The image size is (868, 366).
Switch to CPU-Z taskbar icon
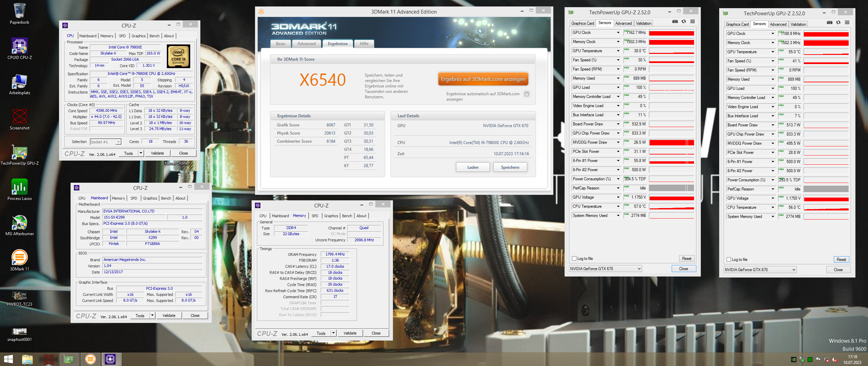click(111, 359)
